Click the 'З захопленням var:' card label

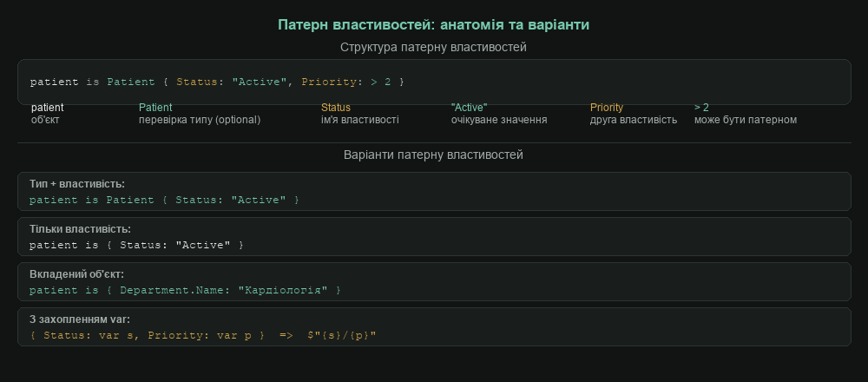point(80,319)
